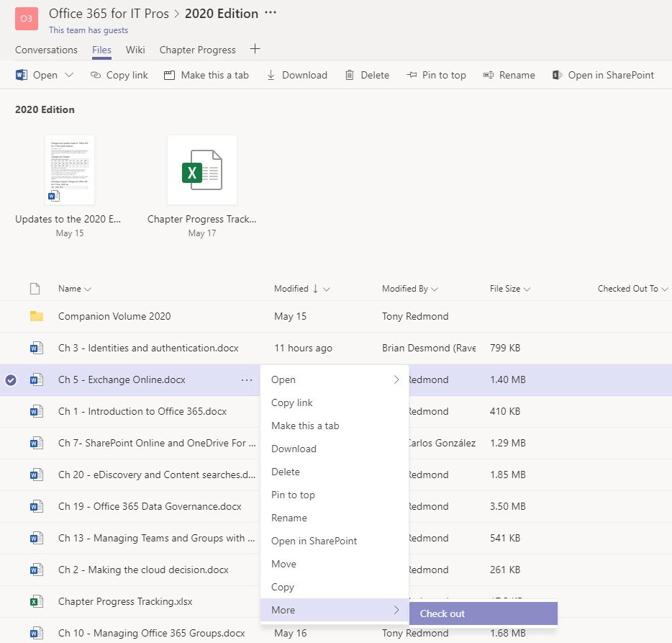Choose Pin to top from the context menu
The image size is (672, 643).
(x=335, y=495)
